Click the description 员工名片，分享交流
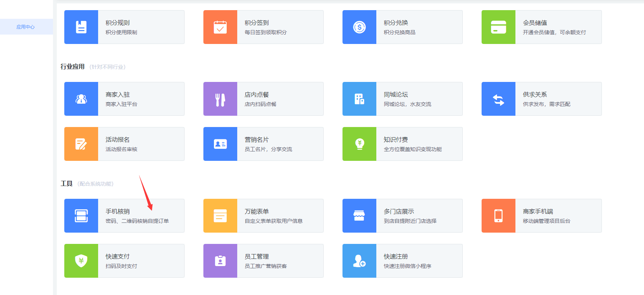The image size is (644, 295). point(268,149)
